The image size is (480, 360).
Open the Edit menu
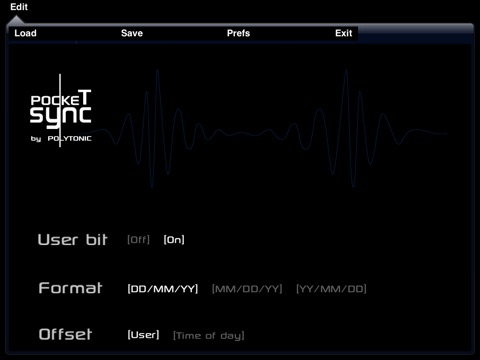click(x=19, y=7)
